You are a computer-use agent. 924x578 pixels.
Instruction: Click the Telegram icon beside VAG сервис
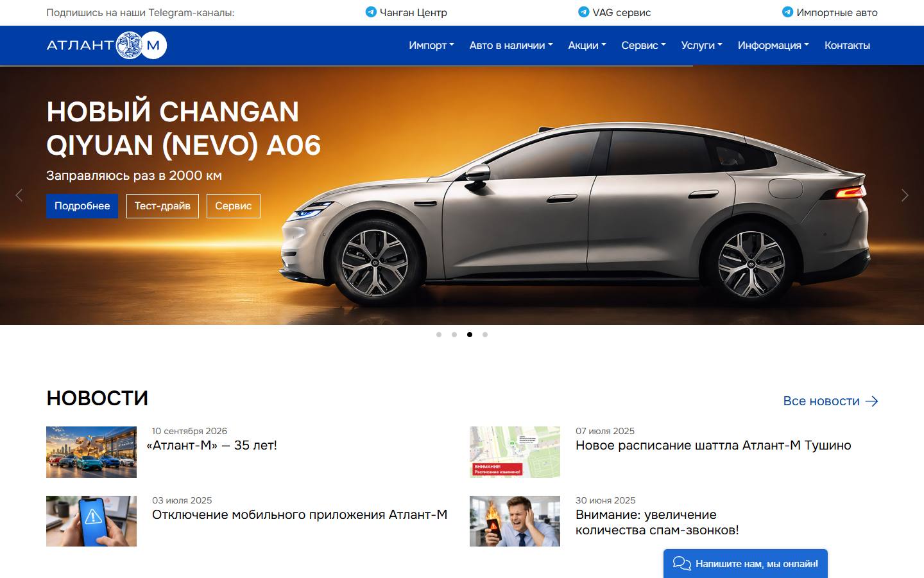click(584, 12)
